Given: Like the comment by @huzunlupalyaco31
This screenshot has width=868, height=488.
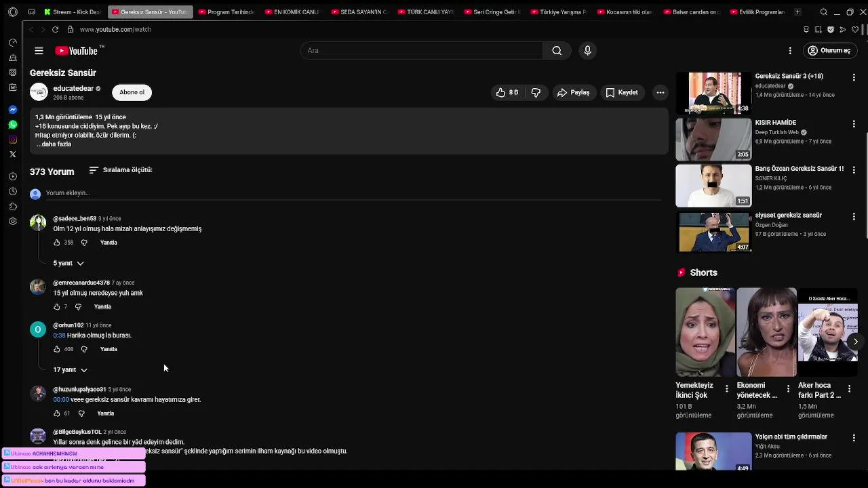Looking at the screenshot, I should 57,413.
